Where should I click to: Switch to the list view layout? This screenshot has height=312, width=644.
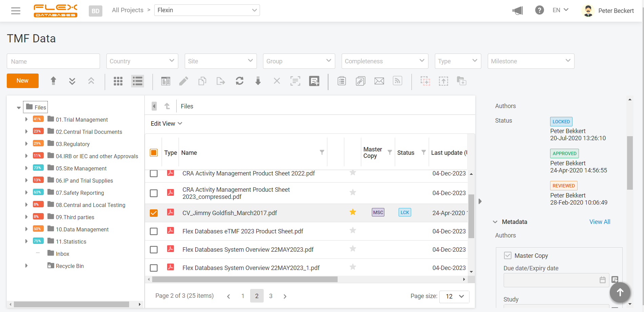[x=137, y=81]
